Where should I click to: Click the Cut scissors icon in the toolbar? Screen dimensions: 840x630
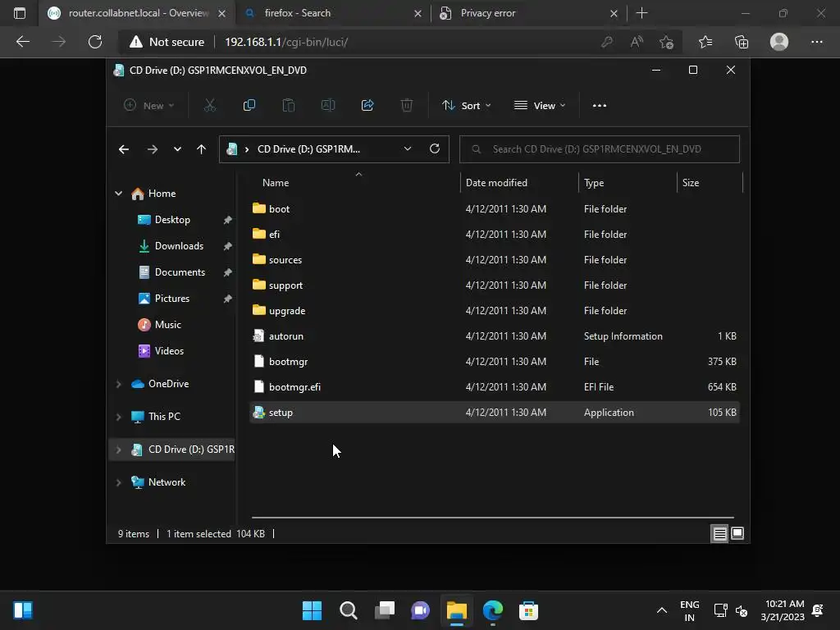(210, 106)
